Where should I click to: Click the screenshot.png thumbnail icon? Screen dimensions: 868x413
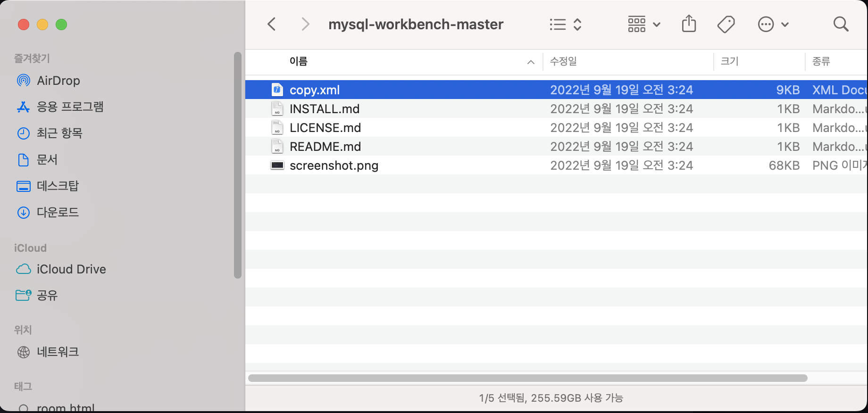click(x=277, y=165)
